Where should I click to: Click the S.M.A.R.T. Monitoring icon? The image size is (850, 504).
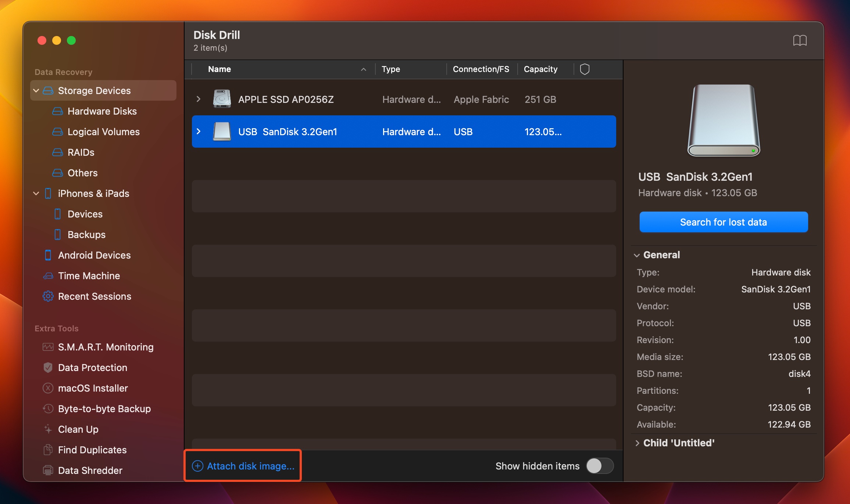pos(47,347)
